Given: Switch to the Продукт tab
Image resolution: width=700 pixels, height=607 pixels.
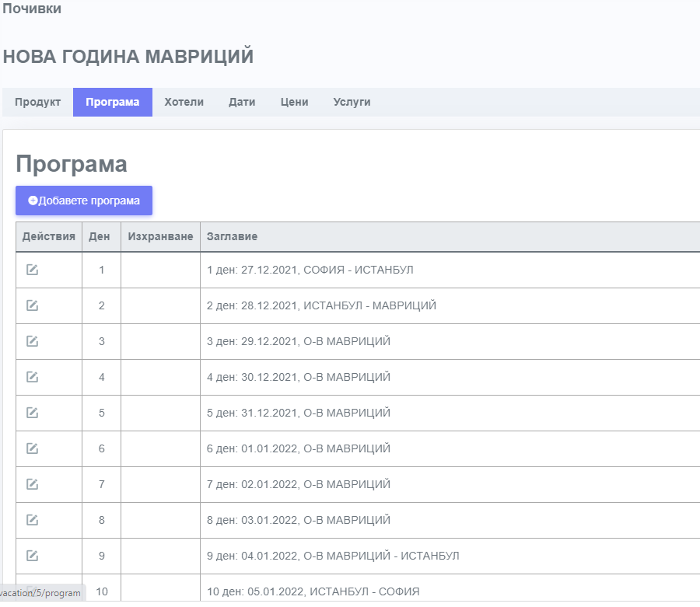Looking at the screenshot, I should point(37,102).
